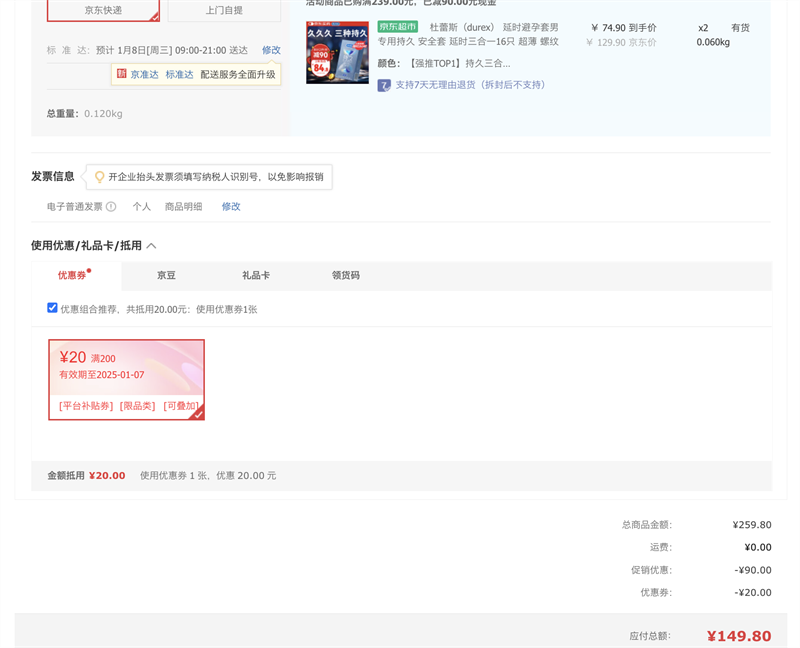This screenshot has width=800, height=648.
Task: Click 修改 next to delivery time
Action: 271,50
